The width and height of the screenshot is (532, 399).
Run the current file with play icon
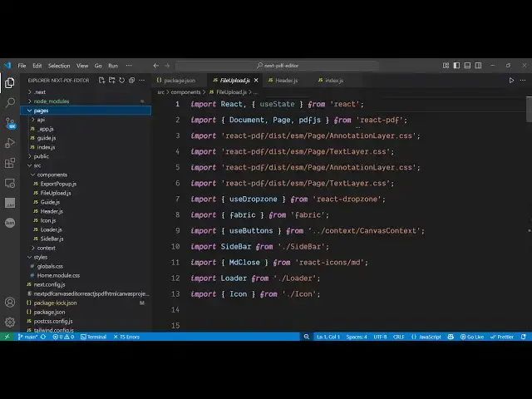[x=511, y=81]
